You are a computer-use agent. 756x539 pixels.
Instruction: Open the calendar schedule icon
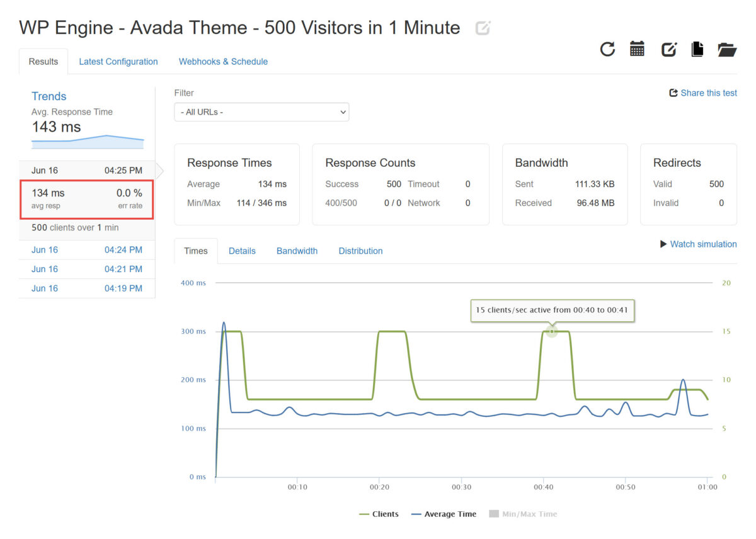coord(637,49)
